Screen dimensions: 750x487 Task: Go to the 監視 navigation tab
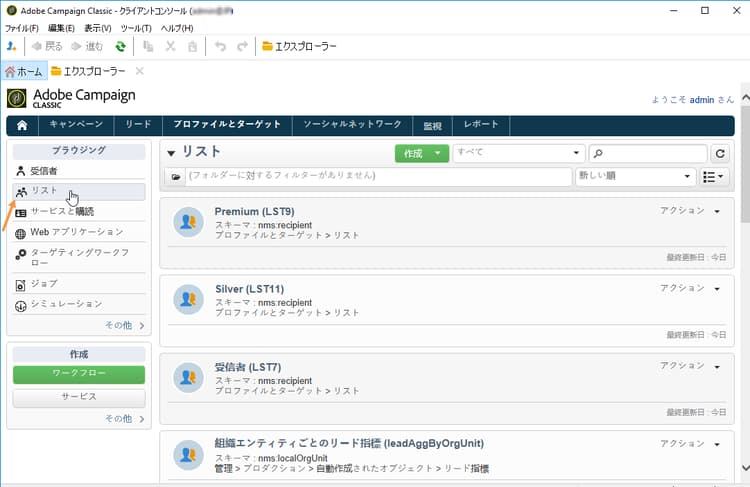click(x=432, y=125)
